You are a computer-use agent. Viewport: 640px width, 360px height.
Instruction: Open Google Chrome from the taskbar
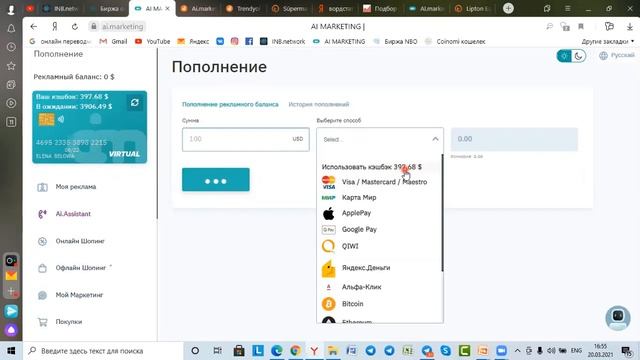point(296,351)
